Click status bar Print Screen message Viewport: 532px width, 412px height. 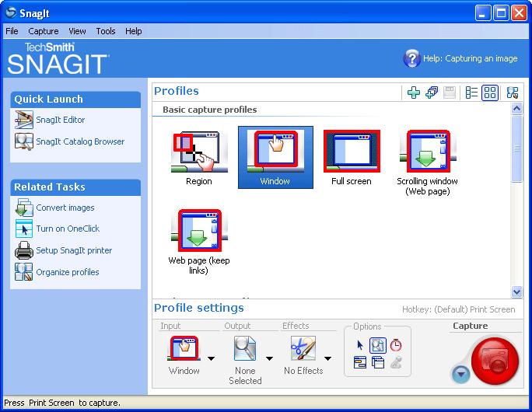coord(62,403)
